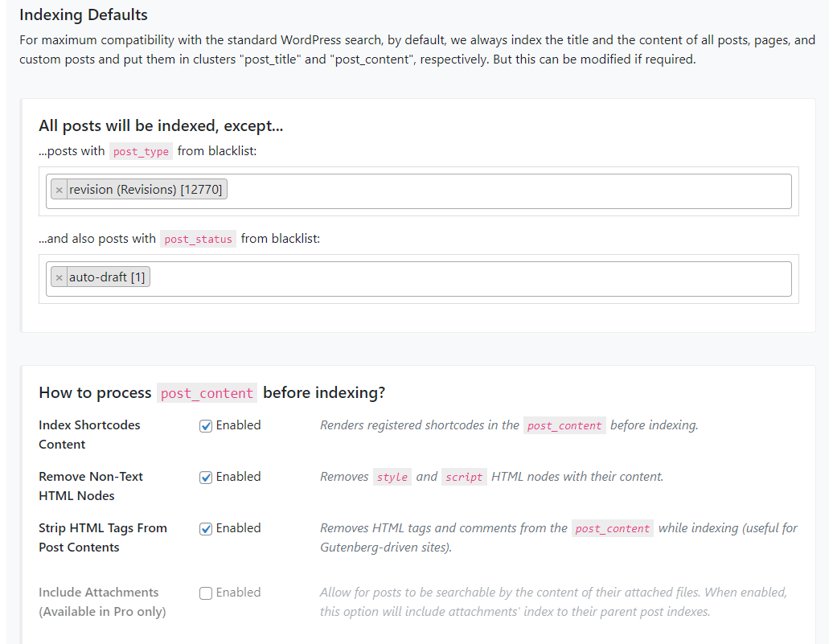
Task: Click post_content code in Strip HTML description
Action: [x=612, y=529]
